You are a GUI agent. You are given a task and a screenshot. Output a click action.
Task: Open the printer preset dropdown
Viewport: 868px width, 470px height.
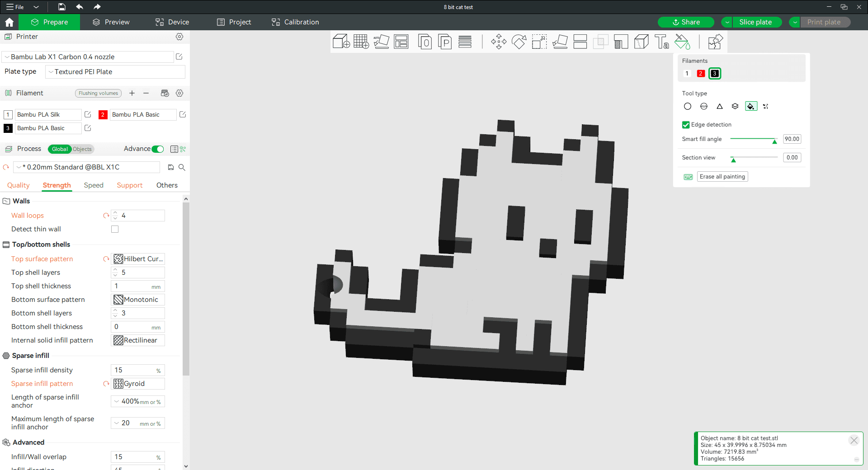click(88, 57)
